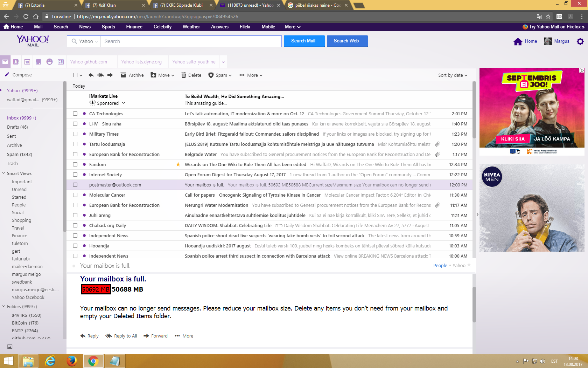Tick the checkbox for CA Technologies email
588x368 pixels.
click(75, 114)
